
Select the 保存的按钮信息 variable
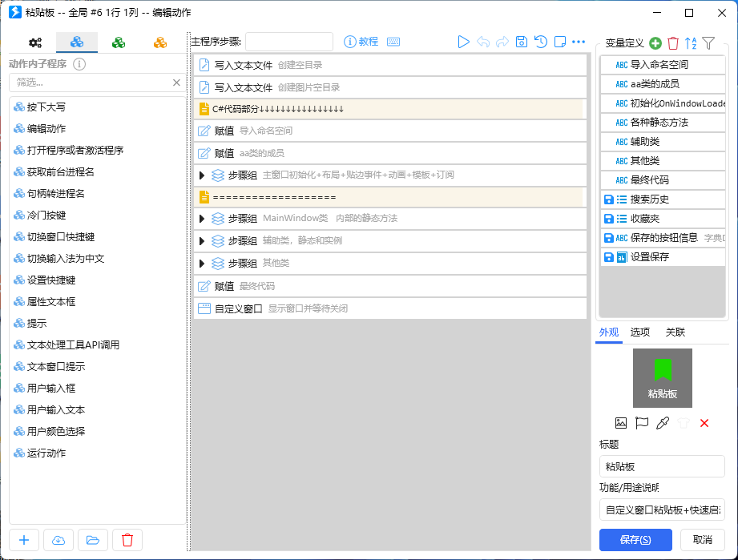tap(663, 238)
